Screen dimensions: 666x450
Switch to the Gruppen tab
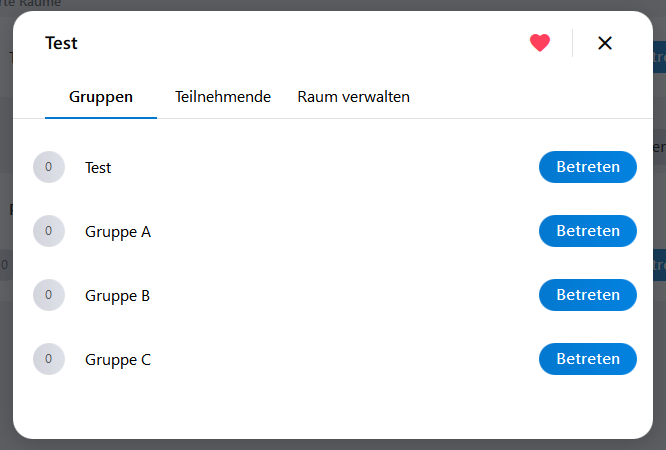click(x=101, y=97)
